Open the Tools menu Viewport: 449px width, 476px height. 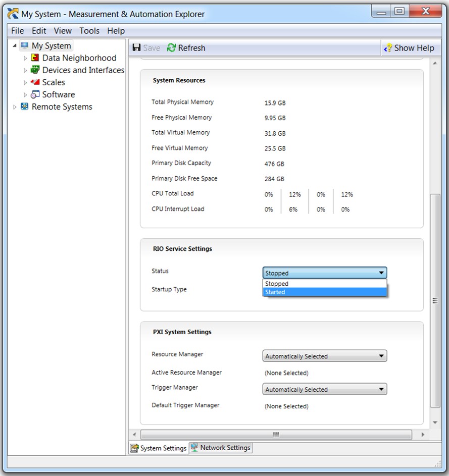[x=89, y=31]
